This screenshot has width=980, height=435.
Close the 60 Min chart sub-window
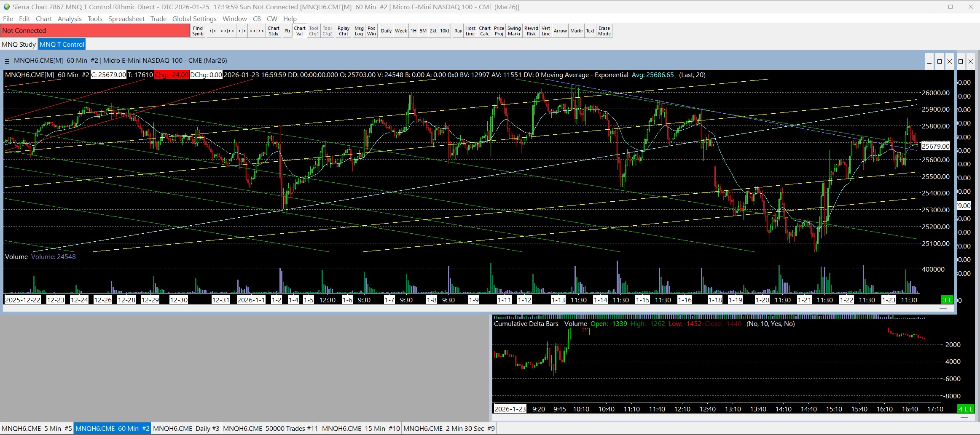point(950,61)
